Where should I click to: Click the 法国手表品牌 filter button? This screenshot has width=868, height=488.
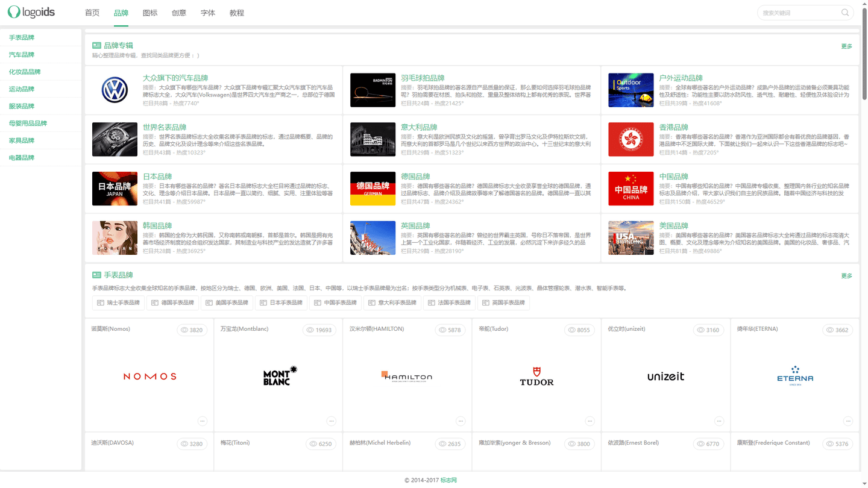[x=449, y=303]
